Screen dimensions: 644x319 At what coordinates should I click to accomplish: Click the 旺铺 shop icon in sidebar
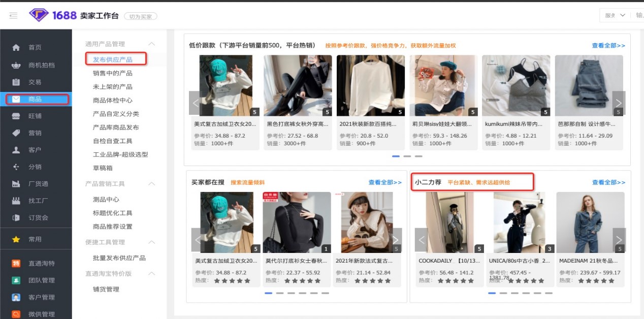16,116
